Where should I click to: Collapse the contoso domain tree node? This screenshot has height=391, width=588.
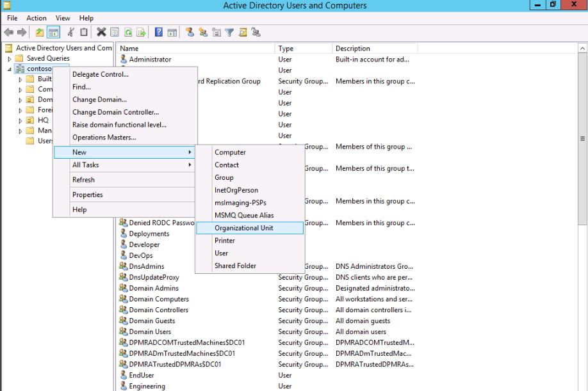10,69
